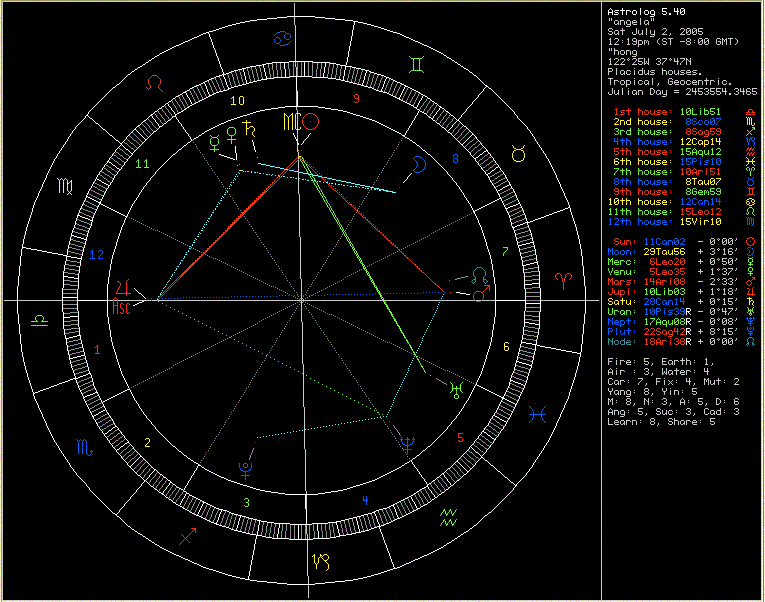Click the yellow MC midheaven marker

[292, 122]
